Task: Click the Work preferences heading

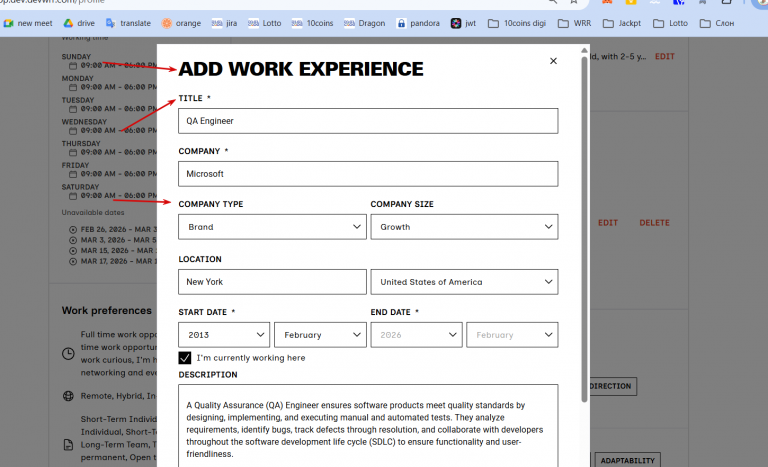Action: tap(107, 310)
